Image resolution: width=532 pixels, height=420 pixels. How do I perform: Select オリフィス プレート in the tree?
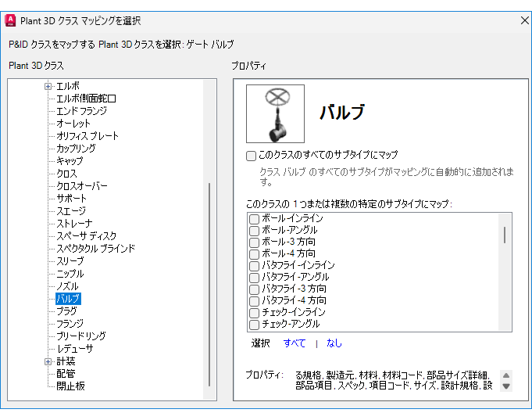click(x=87, y=136)
